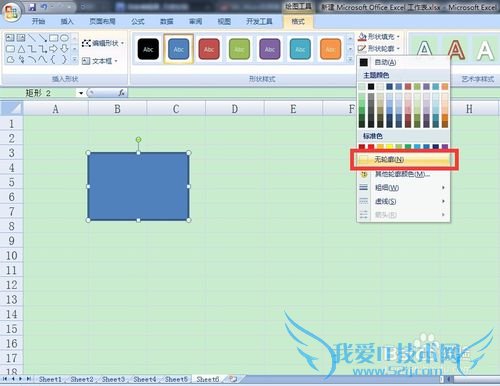Apply the black Abc shape style

[148, 49]
